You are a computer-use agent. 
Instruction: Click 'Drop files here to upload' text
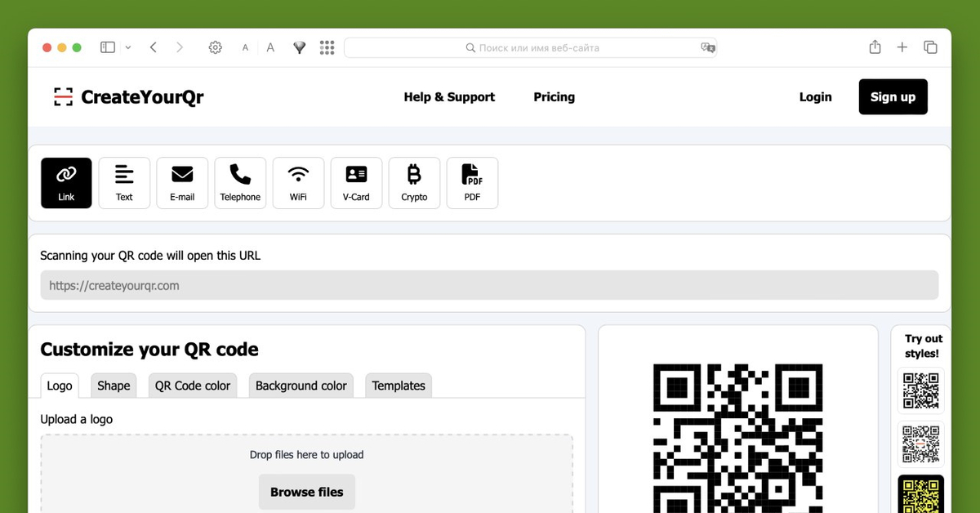(x=307, y=455)
